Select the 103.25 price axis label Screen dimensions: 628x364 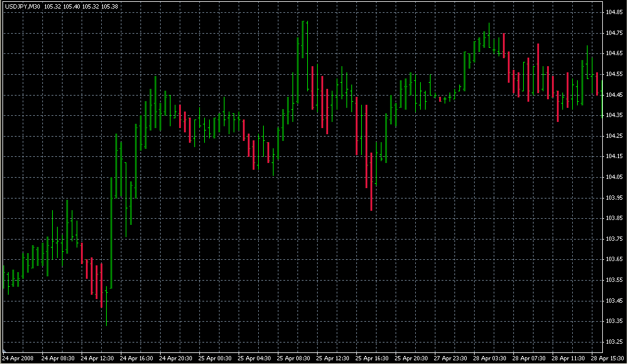614,342
